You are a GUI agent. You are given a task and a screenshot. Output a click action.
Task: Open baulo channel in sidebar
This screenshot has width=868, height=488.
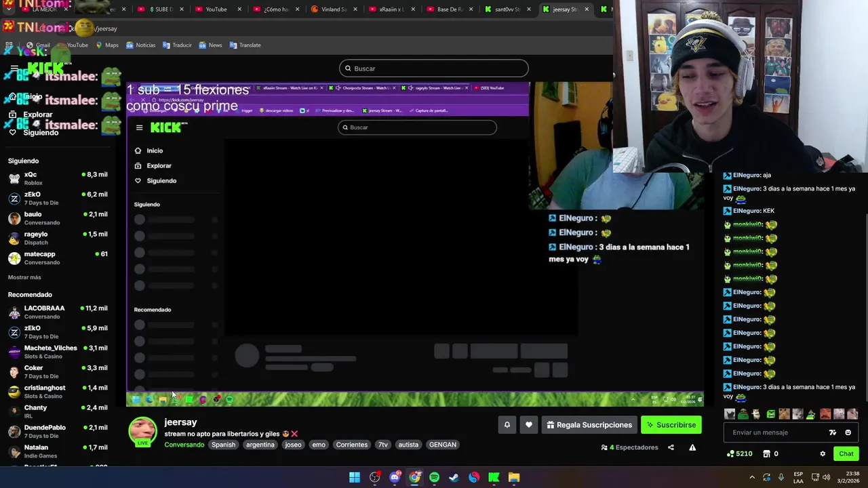tap(58, 218)
